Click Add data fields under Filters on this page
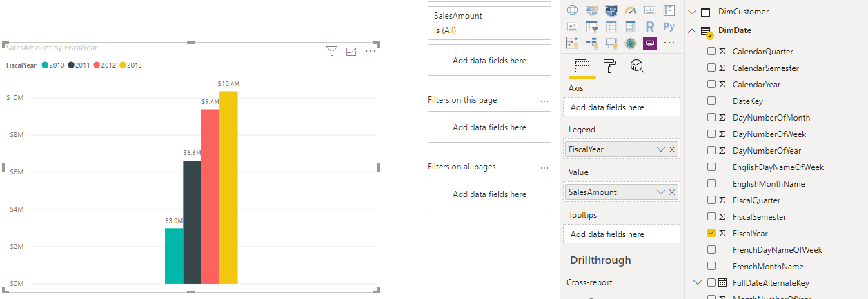The height and width of the screenshot is (299, 868). [489, 127]
